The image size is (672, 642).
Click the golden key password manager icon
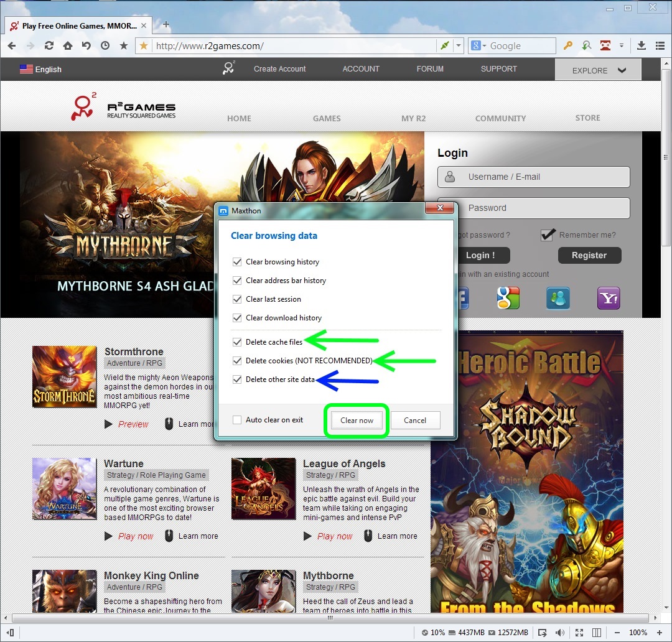[x=567, y=45]
